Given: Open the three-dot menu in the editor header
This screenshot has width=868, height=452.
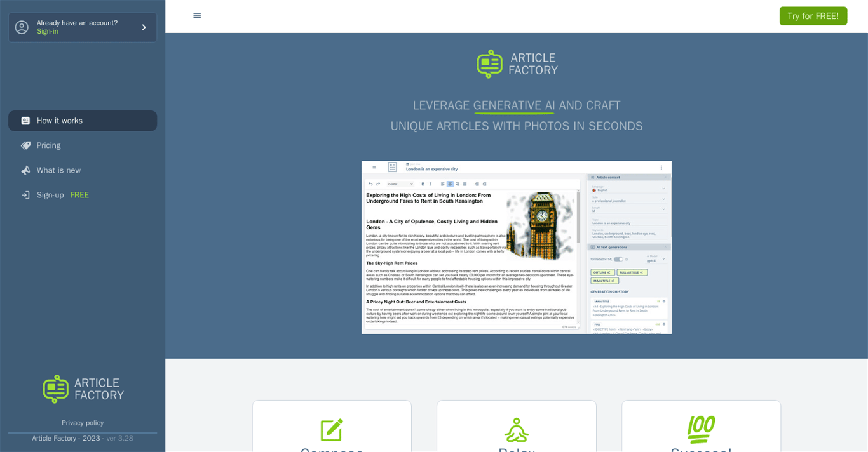Looking at the screenshot, I should click(661, 167).
